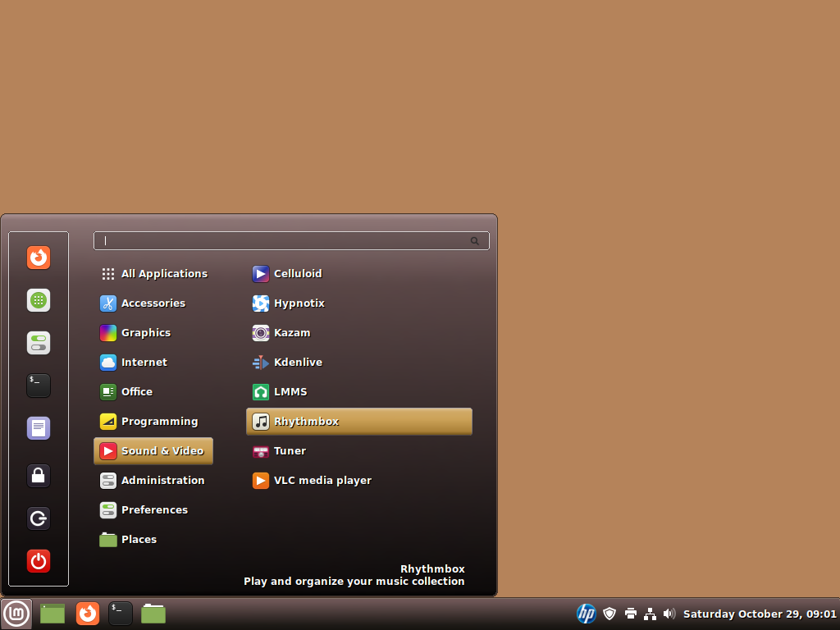Open Terminal from the bottom panel
This screenshot has height=630, width=840.
[120, 614]
